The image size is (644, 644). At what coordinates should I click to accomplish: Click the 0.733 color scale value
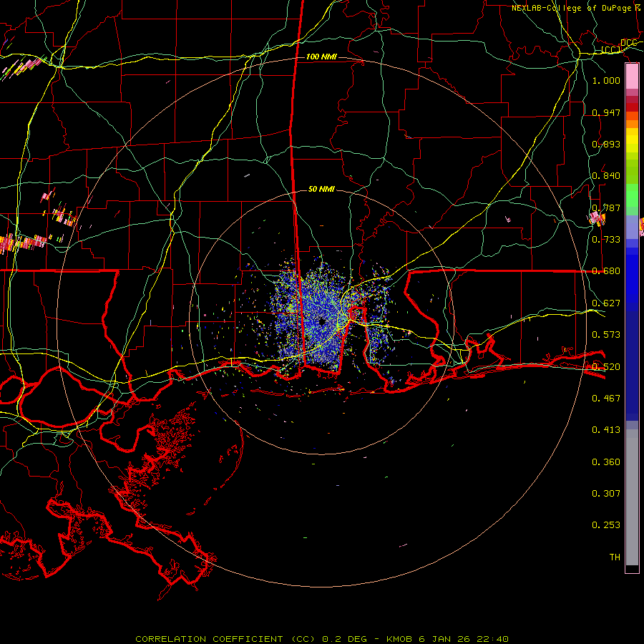click(x=606, y=240)
